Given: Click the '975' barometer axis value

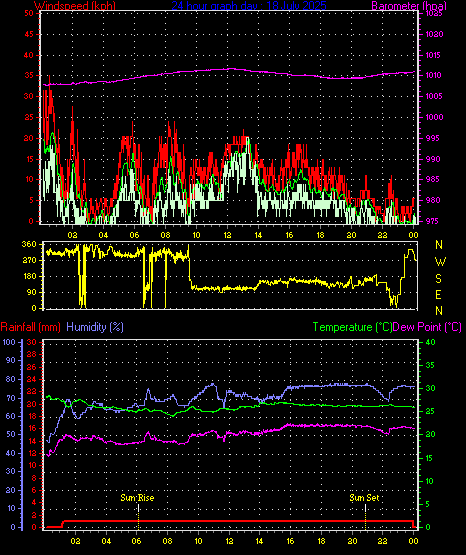Looking at the screenshot, I should tap(433, 221).
